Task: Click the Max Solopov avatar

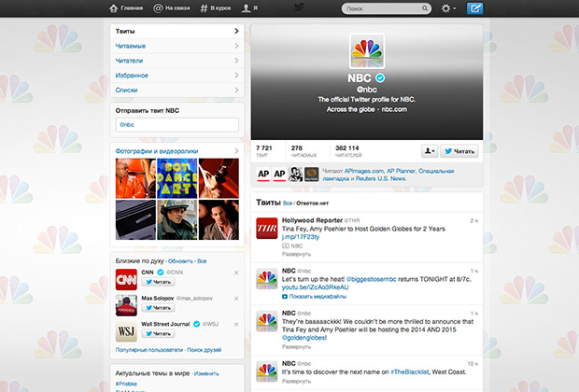Action: (x=126, y=305)
